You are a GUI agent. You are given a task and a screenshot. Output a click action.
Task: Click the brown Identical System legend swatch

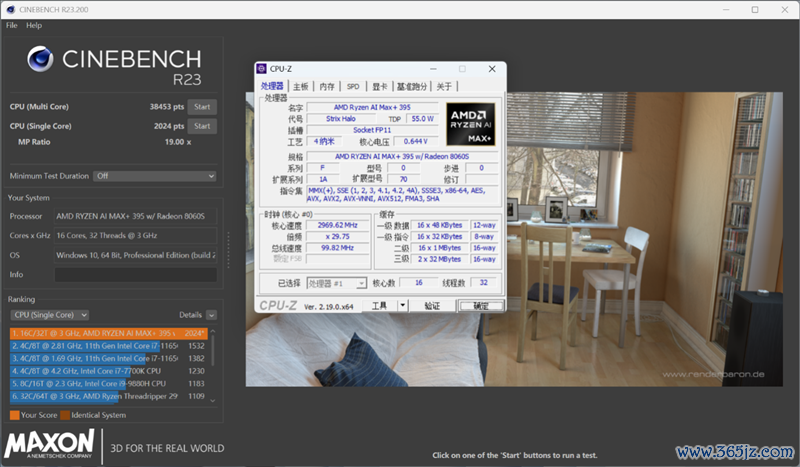click(65, 415)
